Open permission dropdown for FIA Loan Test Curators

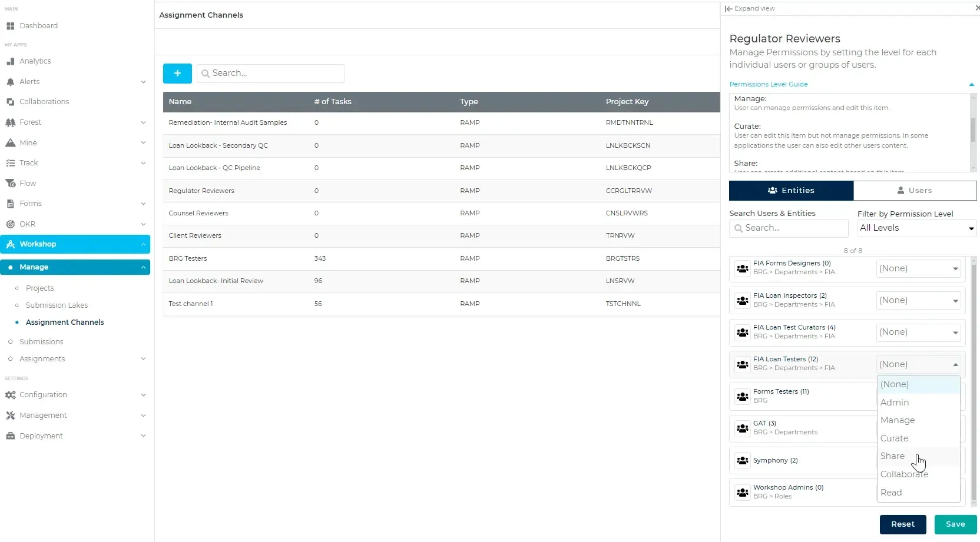[919, 332]
